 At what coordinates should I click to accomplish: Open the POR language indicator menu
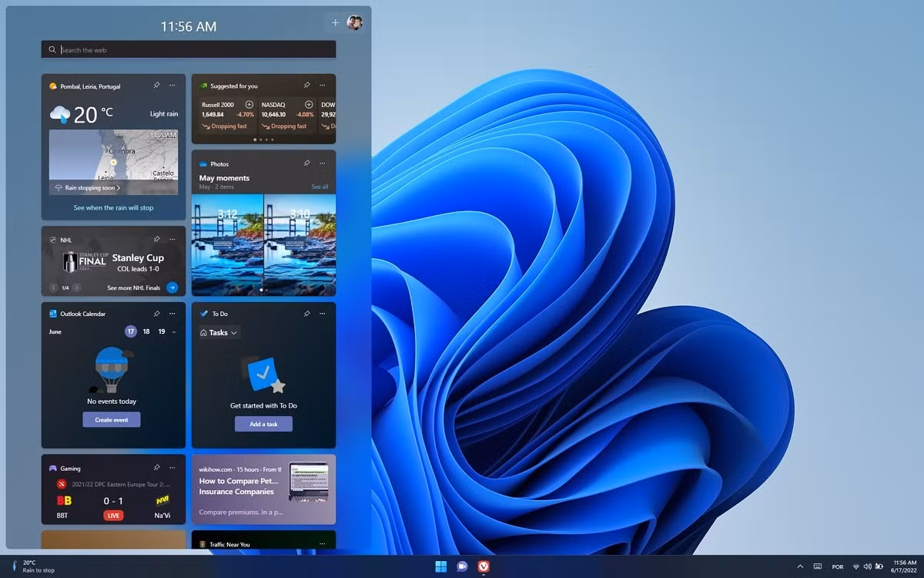[838, 566]
